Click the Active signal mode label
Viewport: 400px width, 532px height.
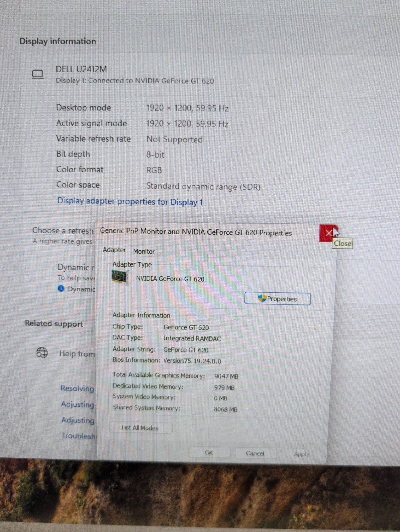coord(91,123)
